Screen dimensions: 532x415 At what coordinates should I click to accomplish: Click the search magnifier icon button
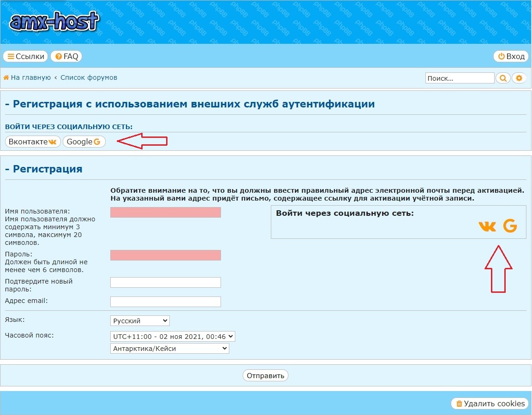pyautogui.click(x=503, y=78)
